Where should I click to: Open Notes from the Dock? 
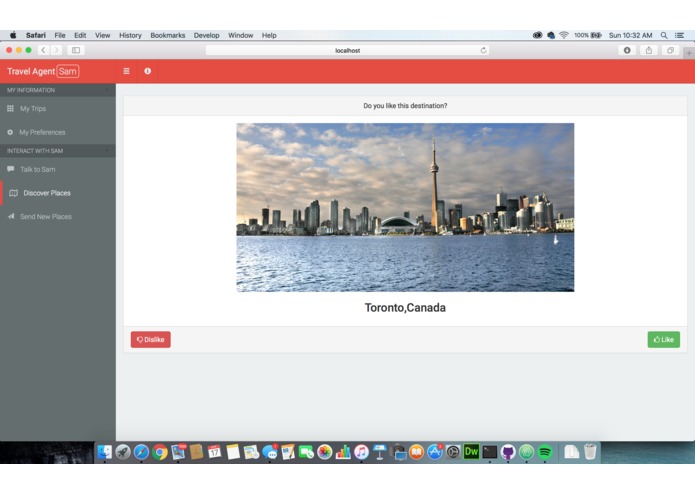[233, 452]
